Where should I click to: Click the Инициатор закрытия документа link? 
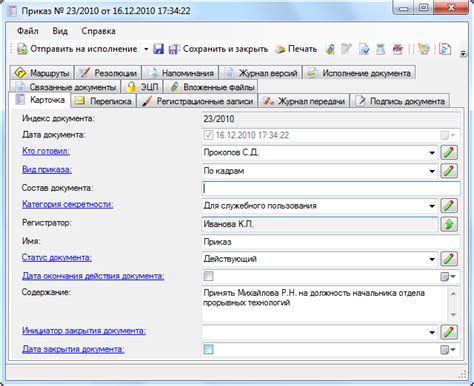point(84,331)
